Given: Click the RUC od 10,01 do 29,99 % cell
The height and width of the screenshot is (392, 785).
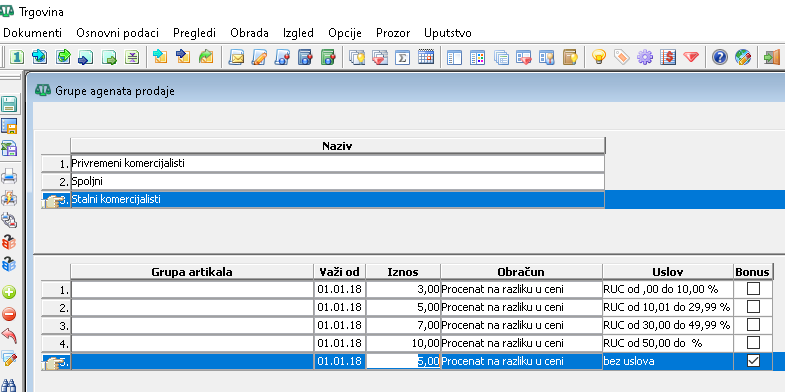Looking at the screenshot, I should pyautogui.click(x=668, y=306).
